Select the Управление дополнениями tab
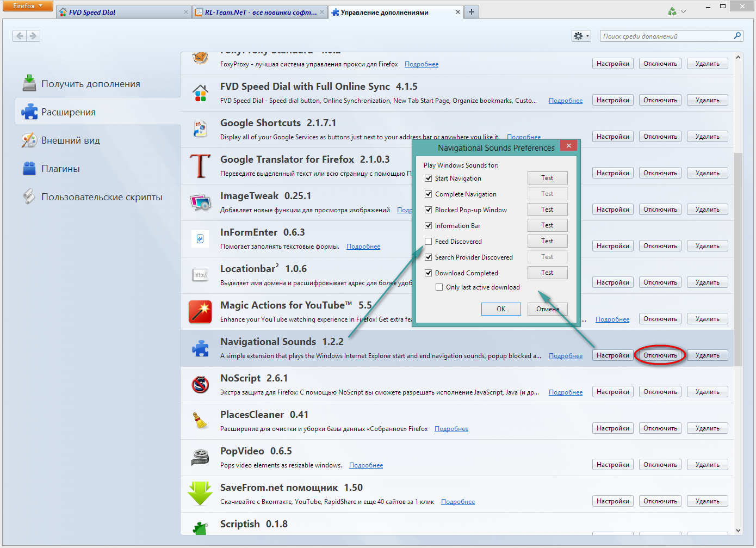Viewport: 756px width, 548px height. [395, 12]
